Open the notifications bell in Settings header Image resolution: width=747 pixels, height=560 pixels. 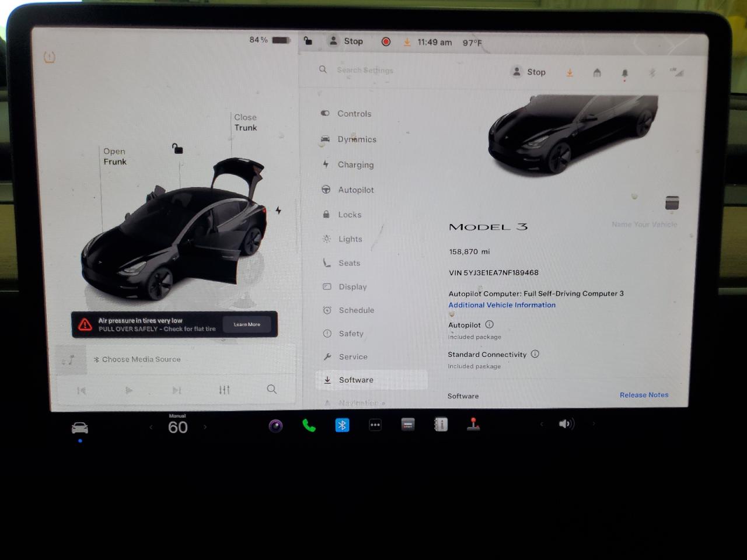click(x=624, y=72)
